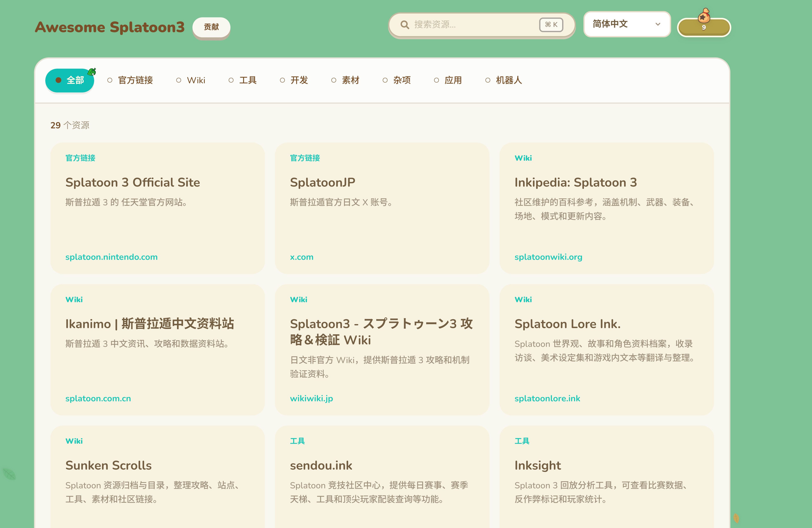The width and height of the screenshot is (812, 528).
Task: Click Wiki tag on Ikanimo card
Action: coord(74,299)
